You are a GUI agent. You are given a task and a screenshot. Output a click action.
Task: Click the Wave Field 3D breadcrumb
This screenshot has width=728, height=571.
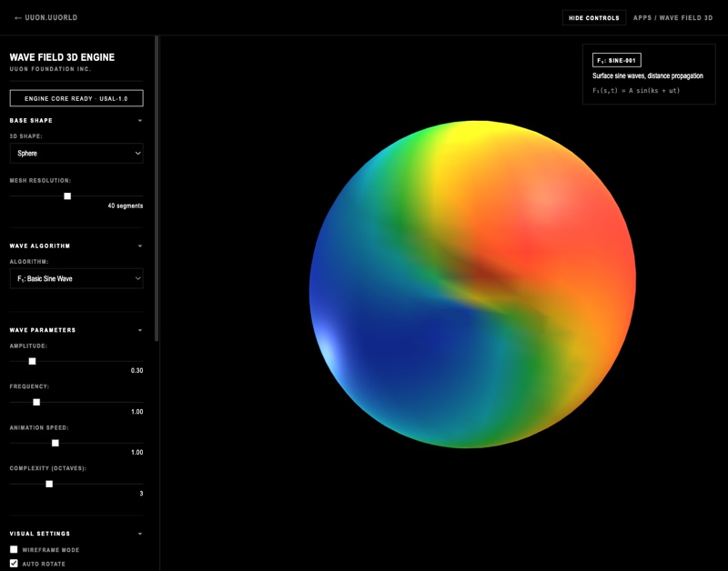(686, 17)
